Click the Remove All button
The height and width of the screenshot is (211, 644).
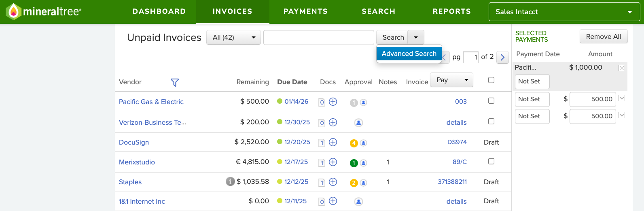[x=603, y=36]
